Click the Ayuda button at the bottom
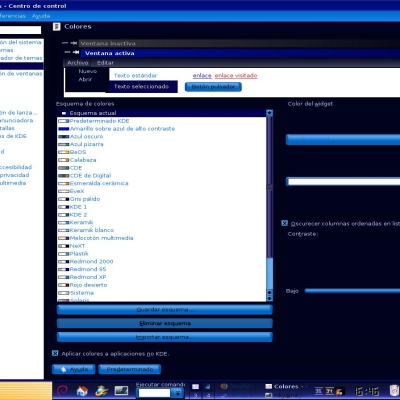Viewport: 400px width, 400px height. (x=74, y=369)
